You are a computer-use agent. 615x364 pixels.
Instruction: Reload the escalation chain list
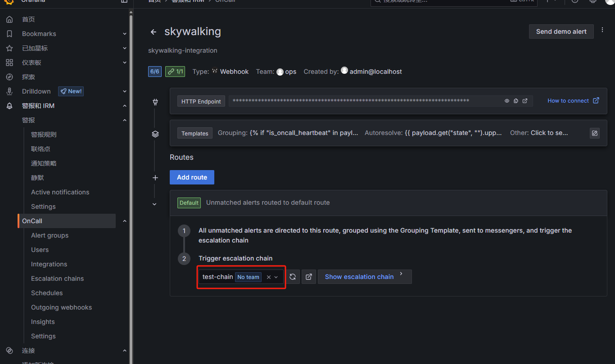pos(293,277)
